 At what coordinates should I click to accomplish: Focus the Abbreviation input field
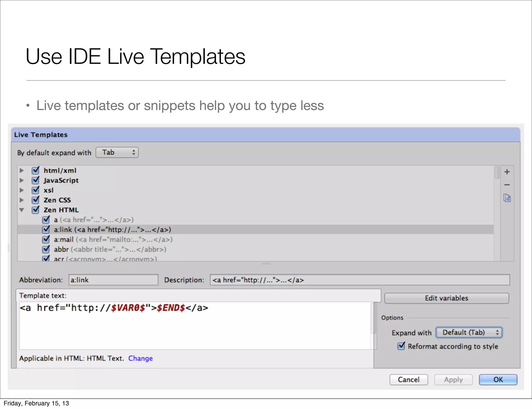[113, 280]
